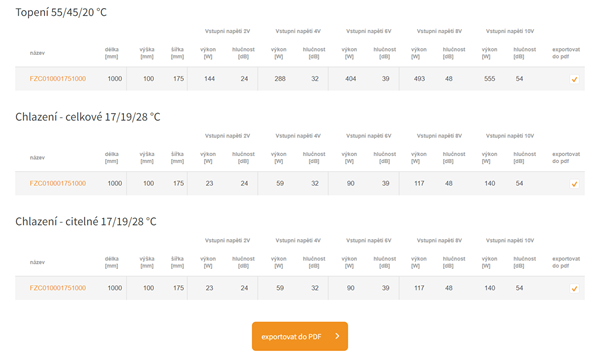The height and width of the screenshot is (361, 600).
Task: Click the 144 W value in Topení row
Action: 209,78
